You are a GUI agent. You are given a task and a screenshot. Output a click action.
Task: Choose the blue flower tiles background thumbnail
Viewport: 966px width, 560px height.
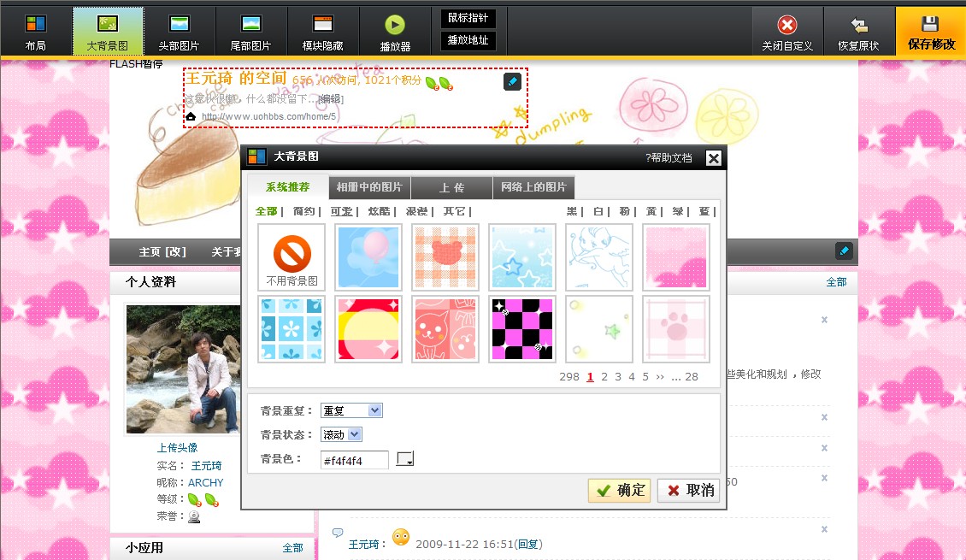[x=292, y=329]
